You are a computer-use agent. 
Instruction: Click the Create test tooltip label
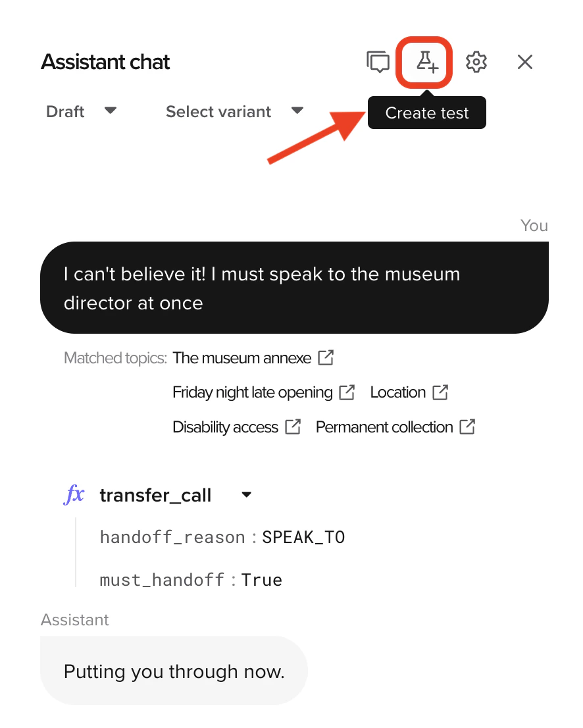(x=426, y=113)
